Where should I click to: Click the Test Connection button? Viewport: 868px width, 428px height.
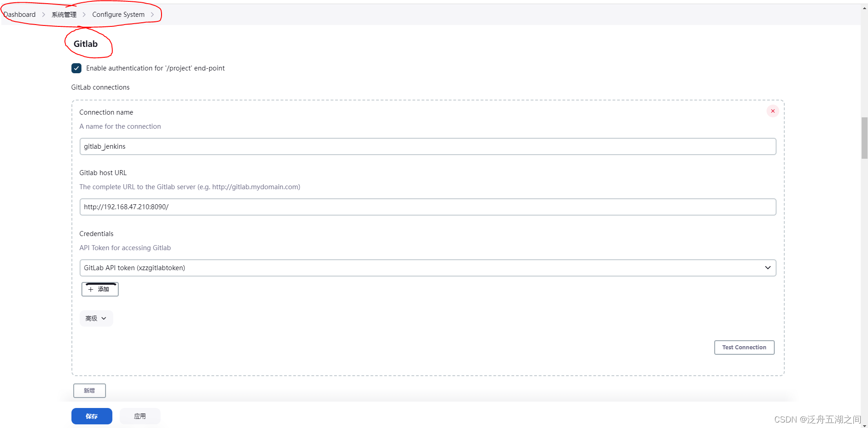[x=744, y=347]
